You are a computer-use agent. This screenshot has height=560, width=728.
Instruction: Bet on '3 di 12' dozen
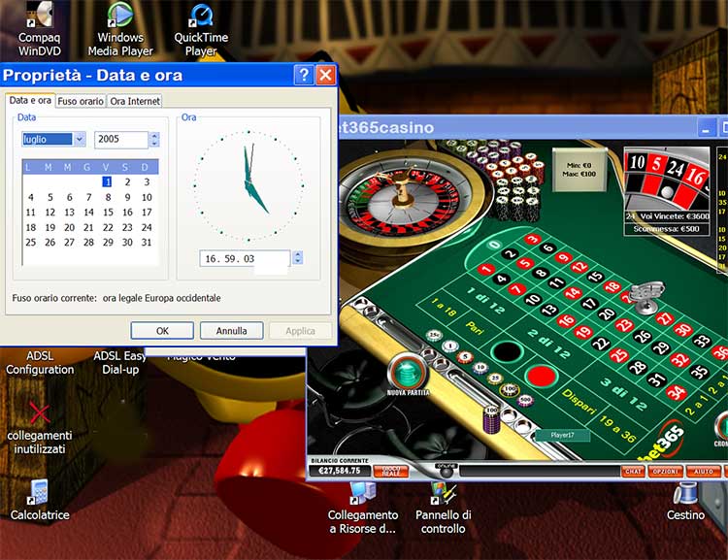click(x=623, y=394)
